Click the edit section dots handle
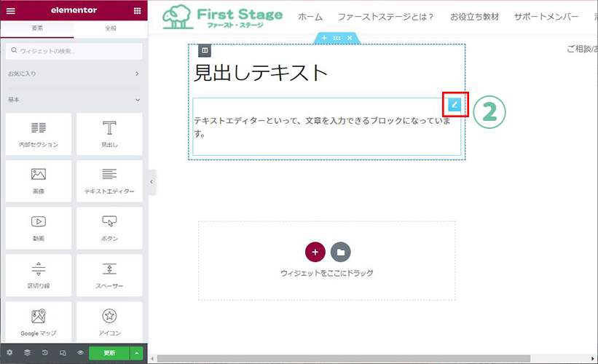 pyautogui.click(x=337, y=38)
